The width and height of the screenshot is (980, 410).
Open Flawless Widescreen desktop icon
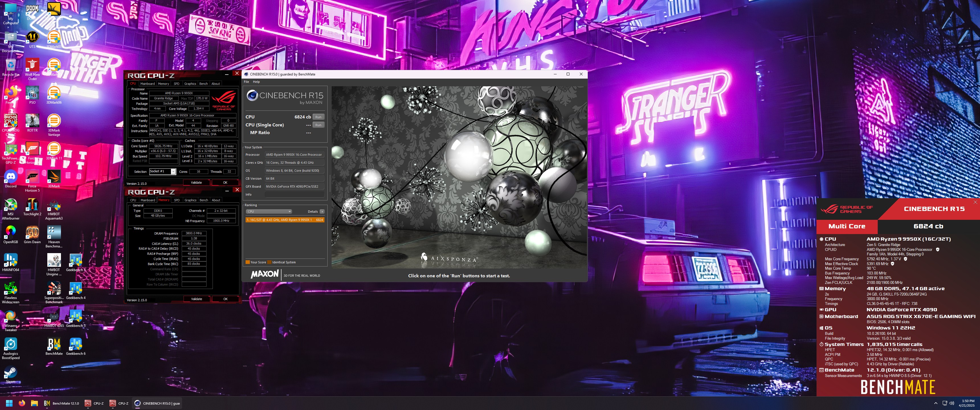11,292
